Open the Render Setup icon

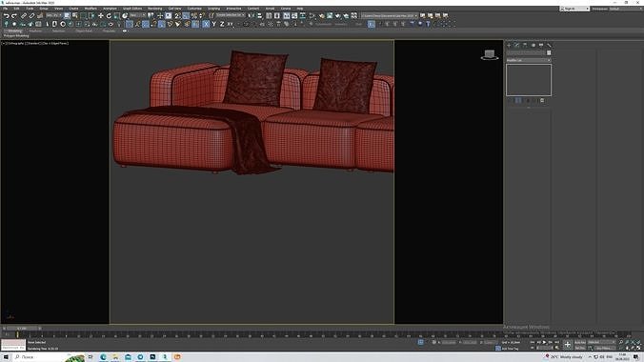[322, 15]
